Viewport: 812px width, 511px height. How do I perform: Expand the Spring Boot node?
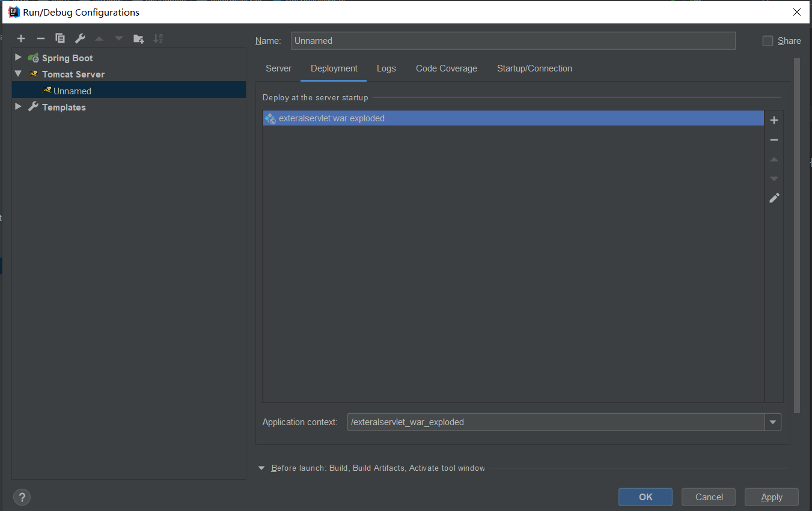(18, 57)
